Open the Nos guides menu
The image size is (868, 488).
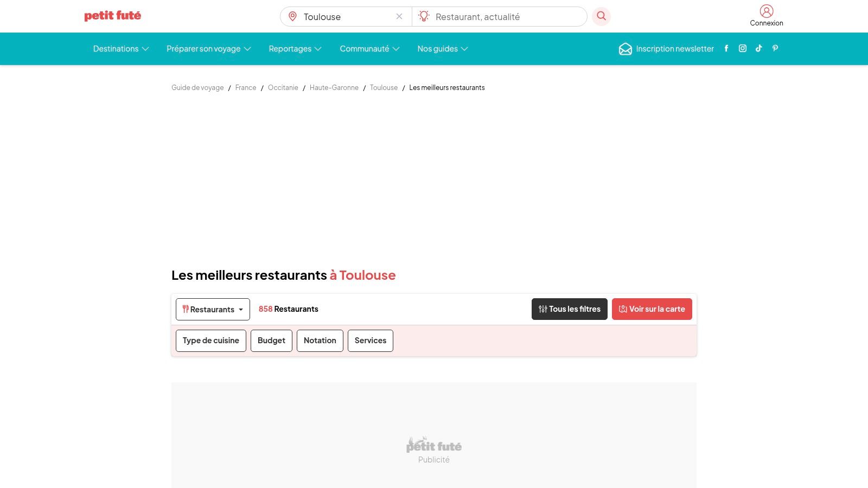click(x=443, y=49)
